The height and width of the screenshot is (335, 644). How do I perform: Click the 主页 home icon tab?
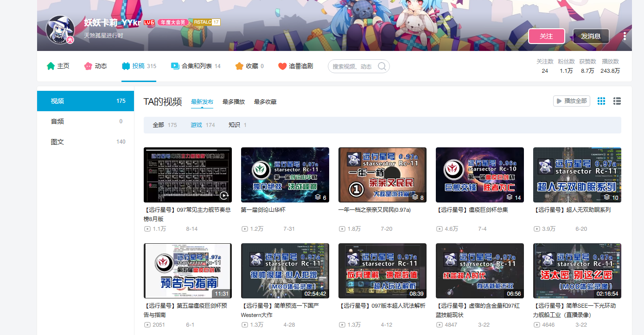[x=58, y=66]
